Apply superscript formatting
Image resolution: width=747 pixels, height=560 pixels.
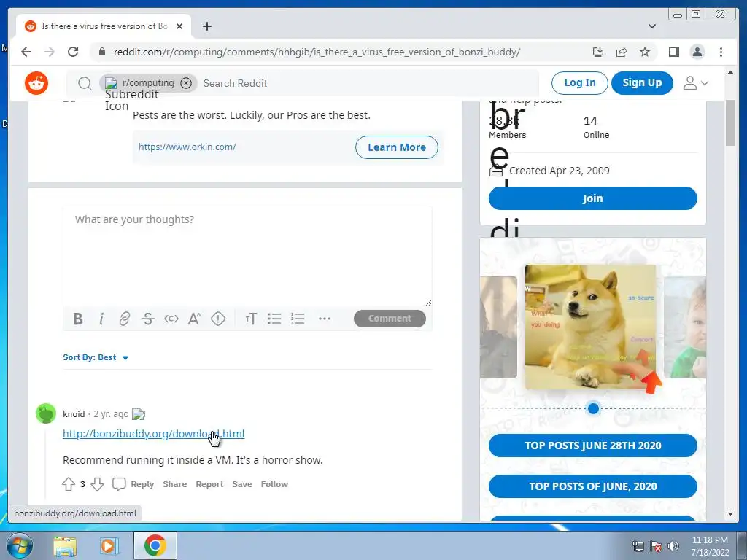point(194,319)
